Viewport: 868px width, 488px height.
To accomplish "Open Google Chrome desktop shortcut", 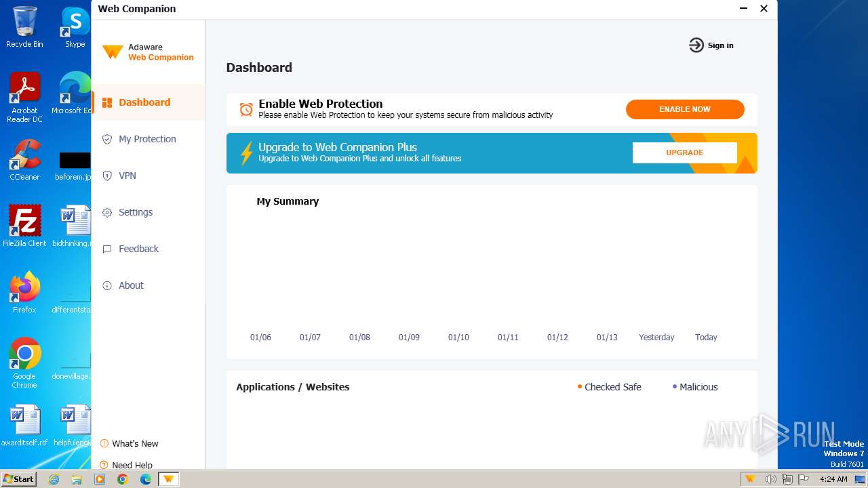I will (24, 363).
